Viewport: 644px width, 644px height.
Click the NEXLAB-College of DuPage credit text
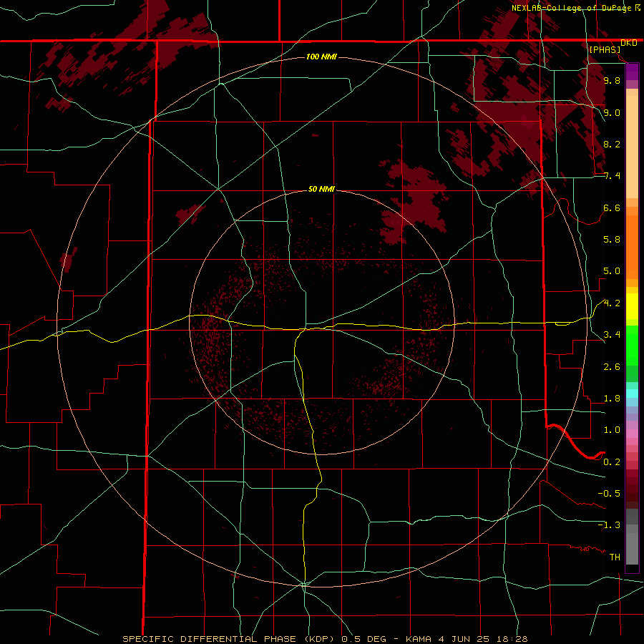[575, 8]
